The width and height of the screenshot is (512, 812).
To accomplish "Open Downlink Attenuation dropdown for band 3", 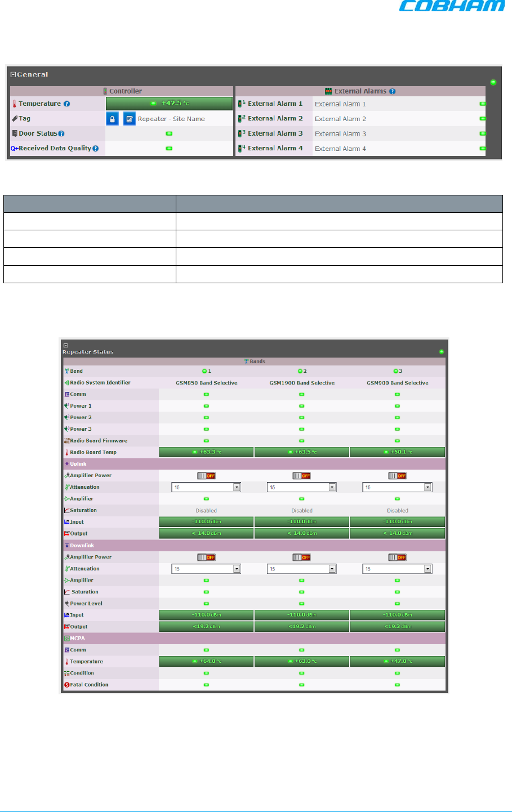I will pos(397,569).
